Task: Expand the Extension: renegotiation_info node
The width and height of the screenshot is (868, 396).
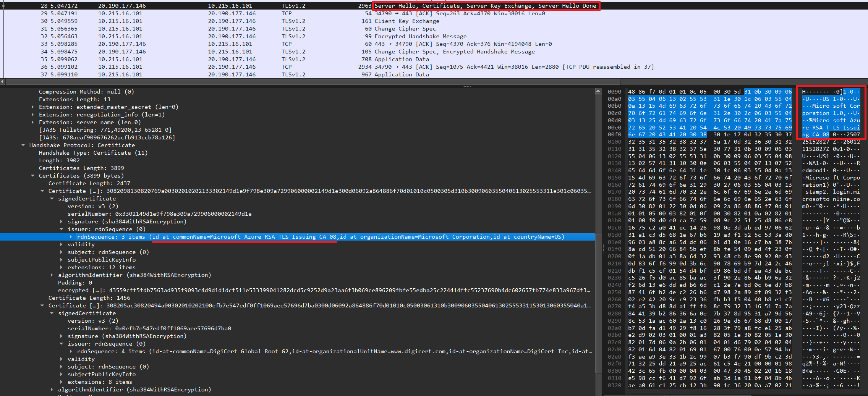Action: (x=33, y=115)
